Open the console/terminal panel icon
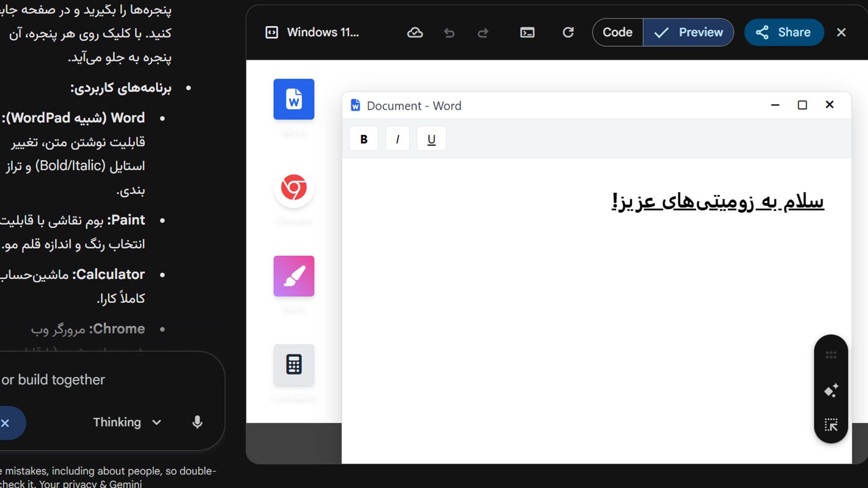868x488 pixels. coord(527,32)
